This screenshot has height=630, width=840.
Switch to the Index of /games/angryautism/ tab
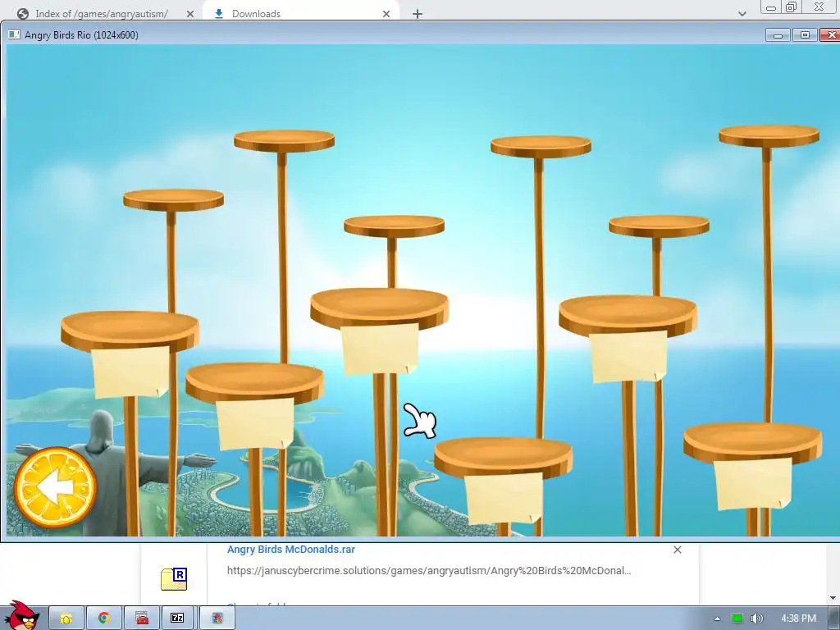(x=101, y=14)
